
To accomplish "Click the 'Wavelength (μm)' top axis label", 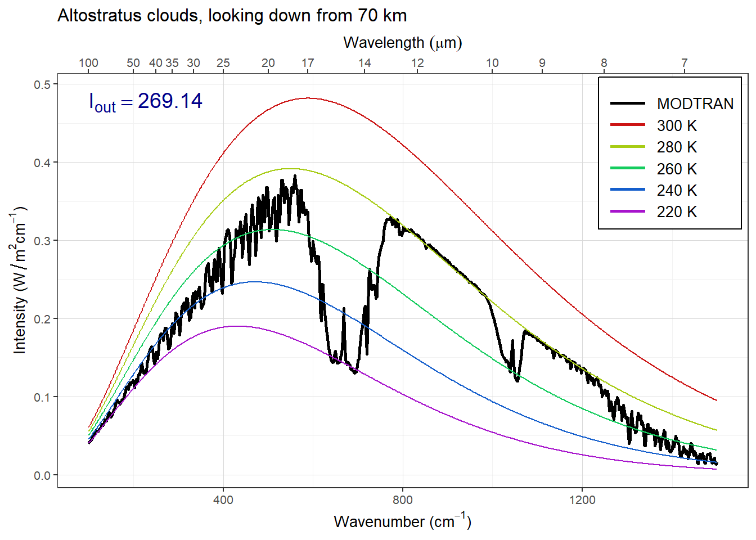I will pos(403,43).
